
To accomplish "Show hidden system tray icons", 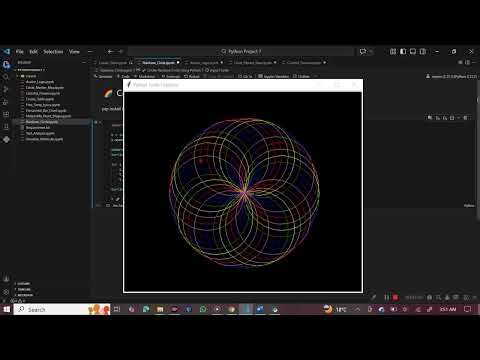I will [x=357, y=309].
